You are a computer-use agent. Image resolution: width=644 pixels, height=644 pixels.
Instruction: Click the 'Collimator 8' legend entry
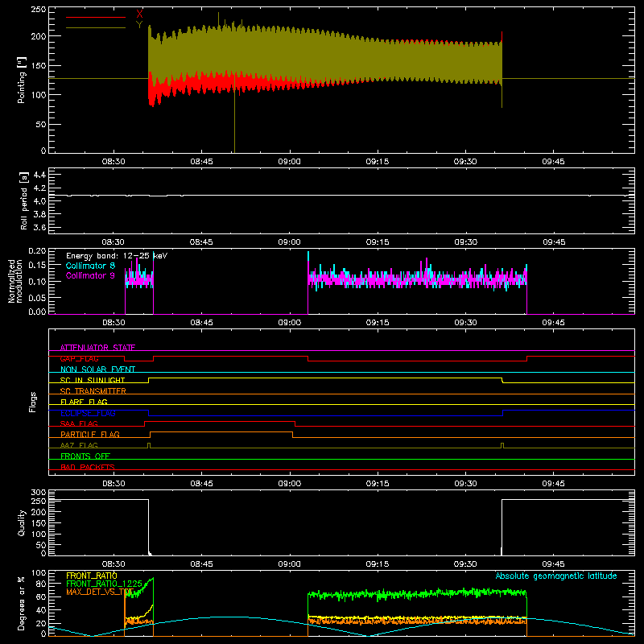(90, 266)
